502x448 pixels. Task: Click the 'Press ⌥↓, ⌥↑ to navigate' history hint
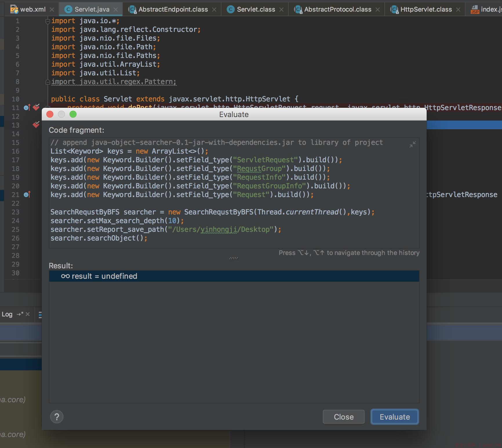click(x=349, y=253)
